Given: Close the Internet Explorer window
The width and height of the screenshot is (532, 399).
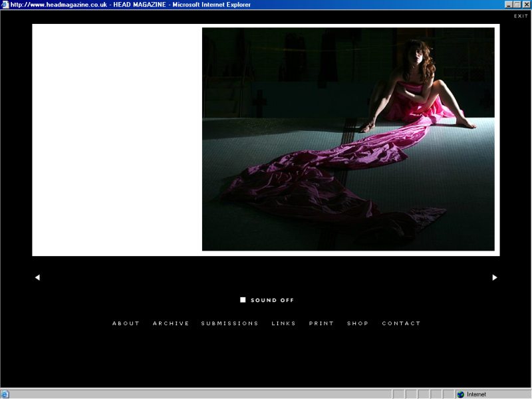Looking at the screenshot, I should 526,5.
